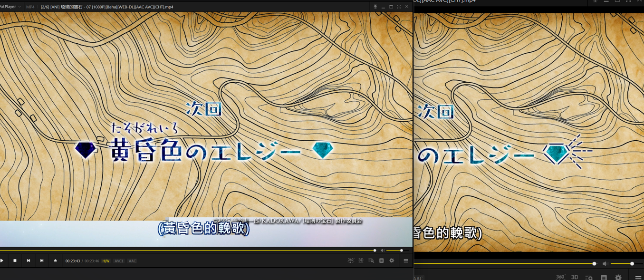Open the PotPlayer main menu dropdown
The width and height of the screenshot is (644, 280).
[10, 7]
